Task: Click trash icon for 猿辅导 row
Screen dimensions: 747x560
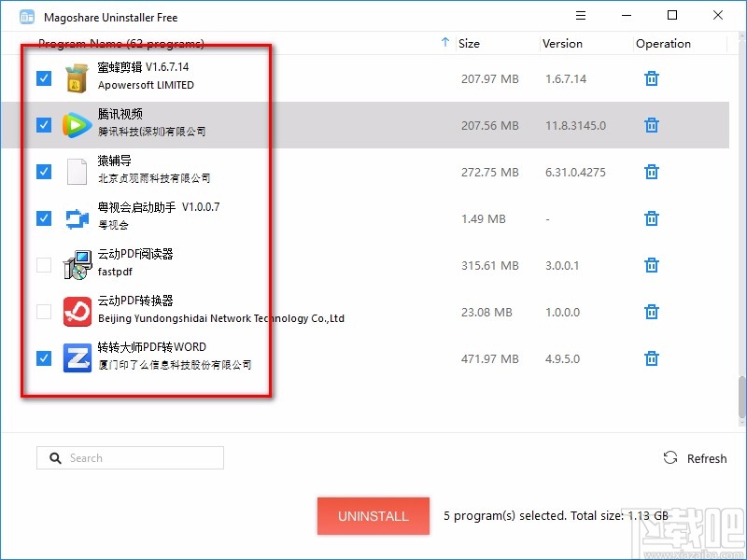Action: [x=651, y=172]
